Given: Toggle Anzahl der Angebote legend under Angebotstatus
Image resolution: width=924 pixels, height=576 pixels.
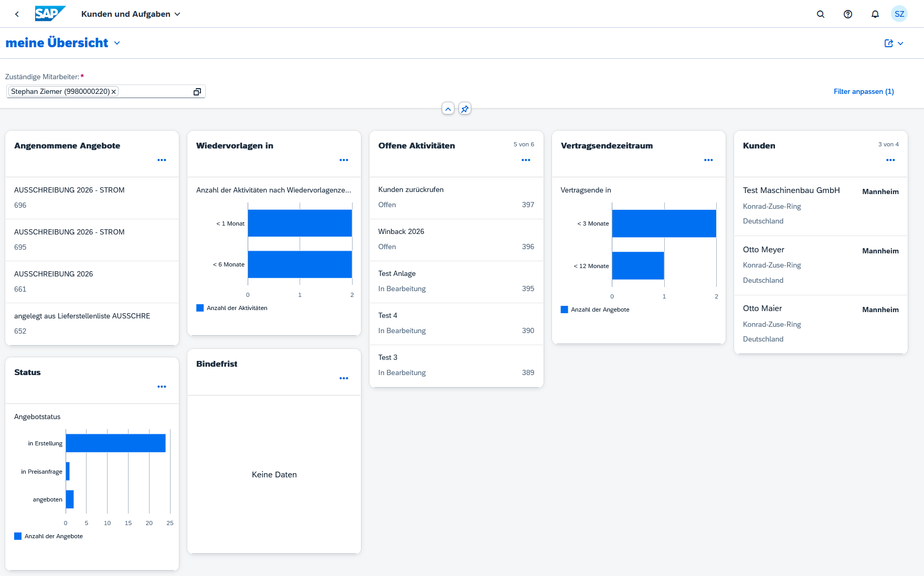Looking at the screenshot, I should tap(48, 536).
